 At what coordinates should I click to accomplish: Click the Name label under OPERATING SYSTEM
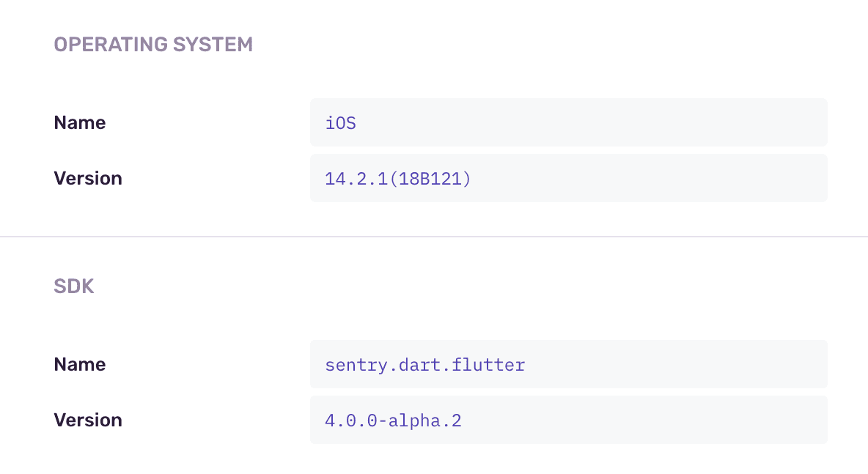pyautogui.click(x=79, y=122)
